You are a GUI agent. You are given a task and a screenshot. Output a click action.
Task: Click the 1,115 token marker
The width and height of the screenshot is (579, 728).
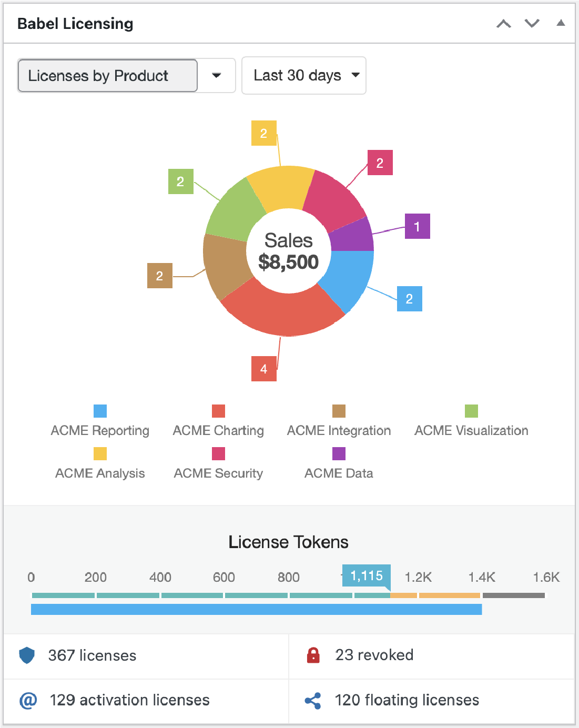tap(367, 576)
